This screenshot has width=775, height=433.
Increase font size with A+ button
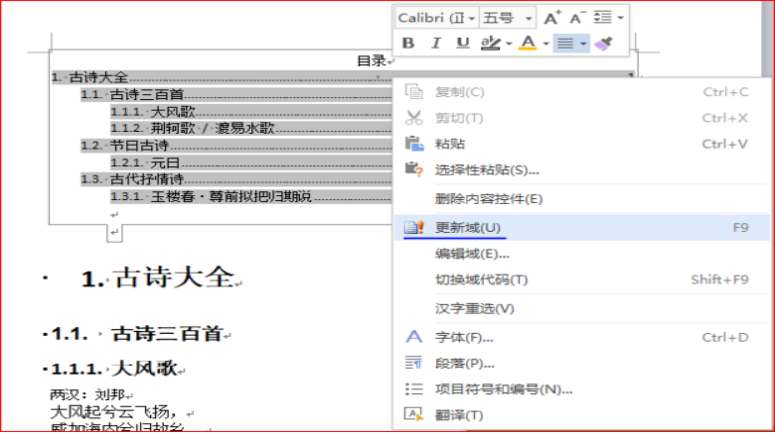(x=552, y=18)
